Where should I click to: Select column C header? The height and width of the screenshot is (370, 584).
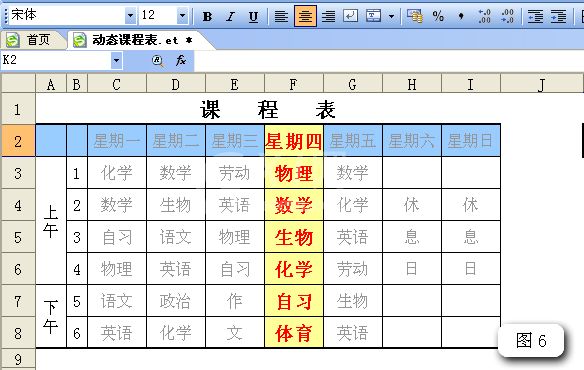tap(117, 83)
